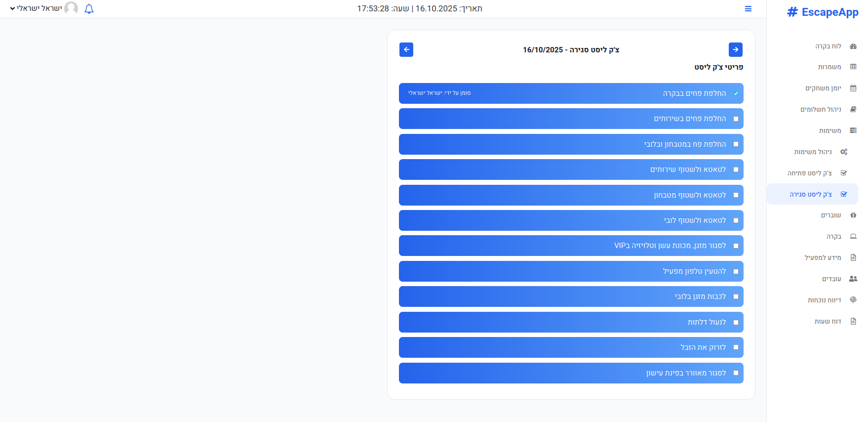Check the החלפת פחים בשירותים checkbox
The image size is (868, 422).
736,119
